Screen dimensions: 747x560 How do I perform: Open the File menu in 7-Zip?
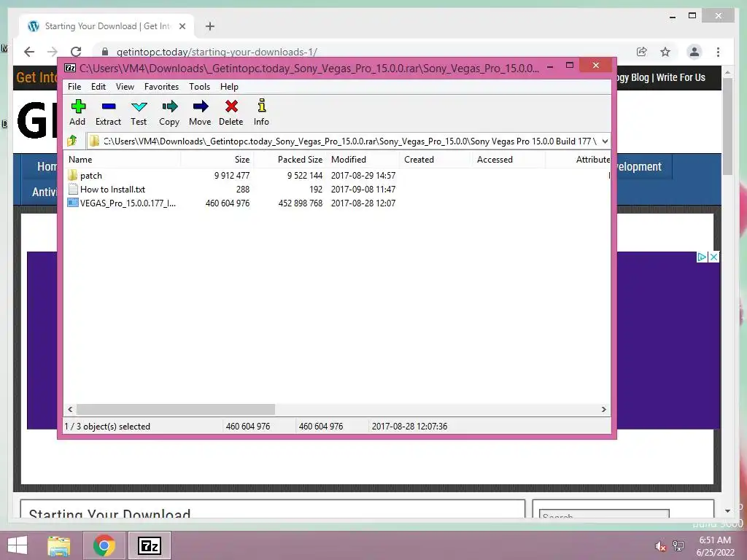74,87
